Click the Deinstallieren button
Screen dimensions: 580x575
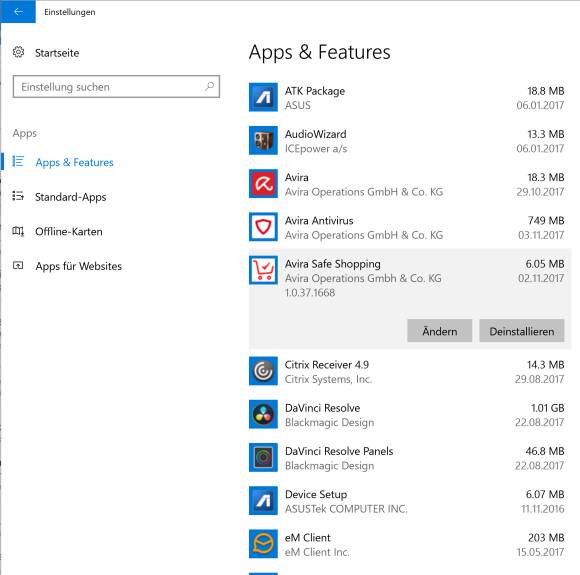tap(522, 331)
